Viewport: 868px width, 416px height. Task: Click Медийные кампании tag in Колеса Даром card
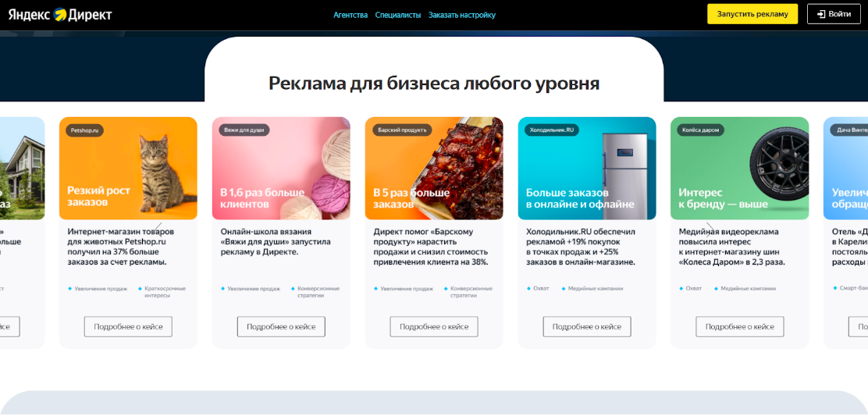point(745,289)
